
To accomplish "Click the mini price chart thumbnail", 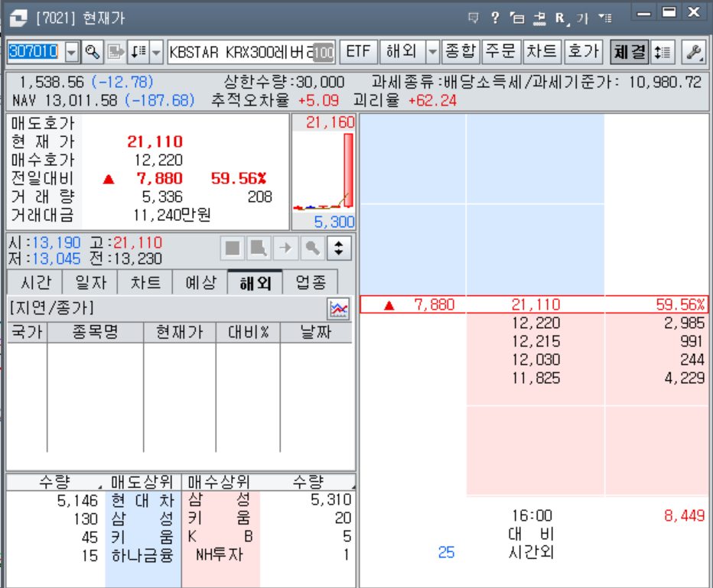I will tap(324, 172).
